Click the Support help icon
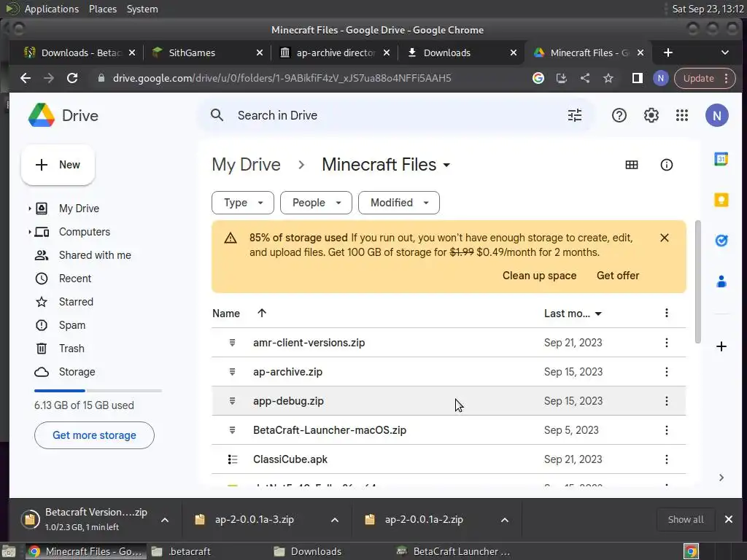Screen dimensions: 747x560 [x=619, y=115]
